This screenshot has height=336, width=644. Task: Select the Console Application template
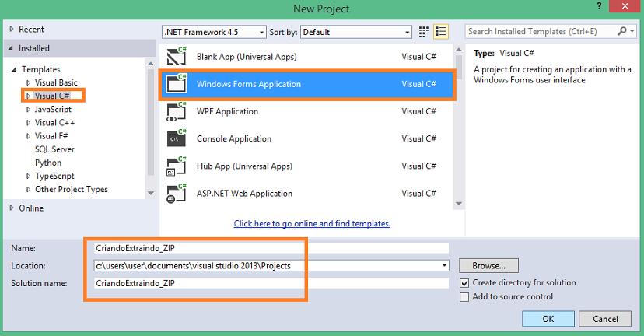pyautogui.click(x=307, y=138)
